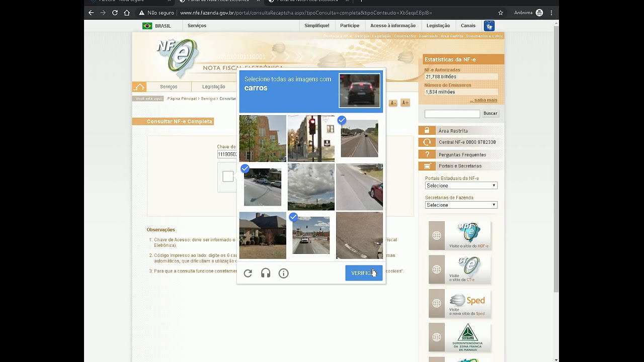Tick the reCAPTCHA checkbox behind the challenge
This screenshot has width=644, height=362.
pos(228,176)
